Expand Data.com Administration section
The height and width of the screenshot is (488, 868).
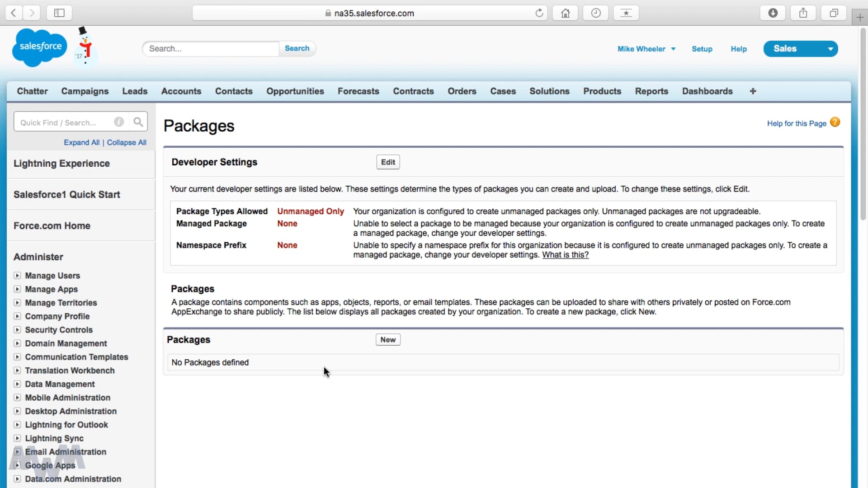pyautogui.click(x=17, y=479)
